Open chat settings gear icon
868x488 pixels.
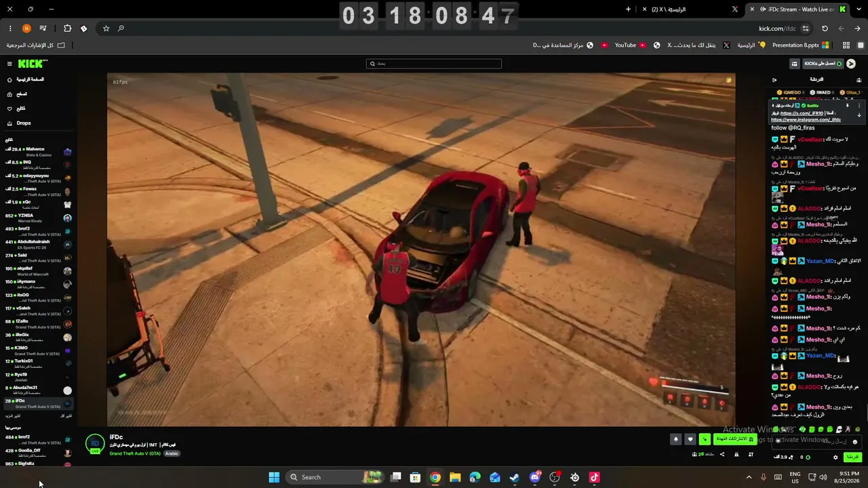(835, 457)
